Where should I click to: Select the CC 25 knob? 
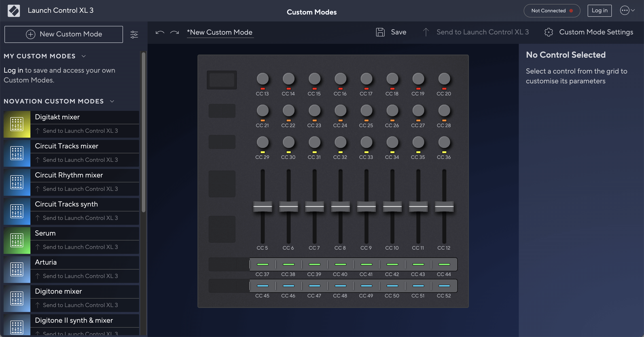366,110
